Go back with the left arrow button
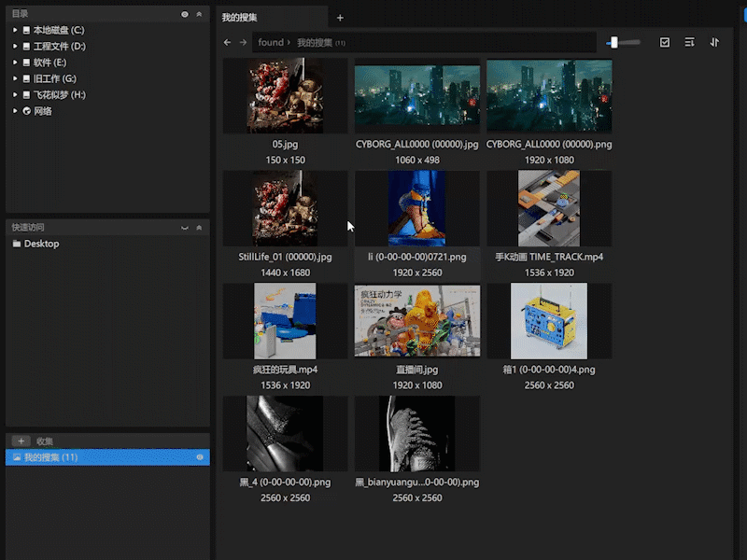This screenshot has height=560, width=747. [227, 42]
